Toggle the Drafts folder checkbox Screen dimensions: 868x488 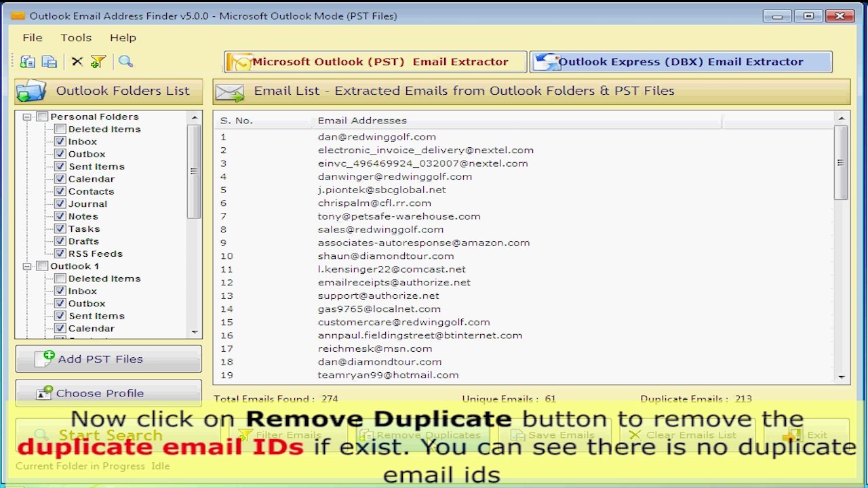pos(60,241)
